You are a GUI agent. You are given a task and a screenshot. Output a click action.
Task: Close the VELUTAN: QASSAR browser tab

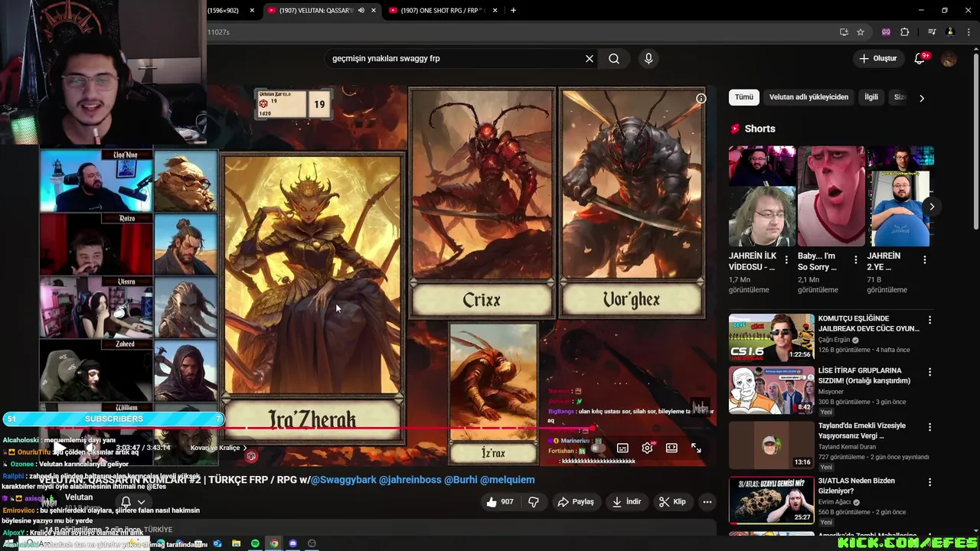click(375, 11)
